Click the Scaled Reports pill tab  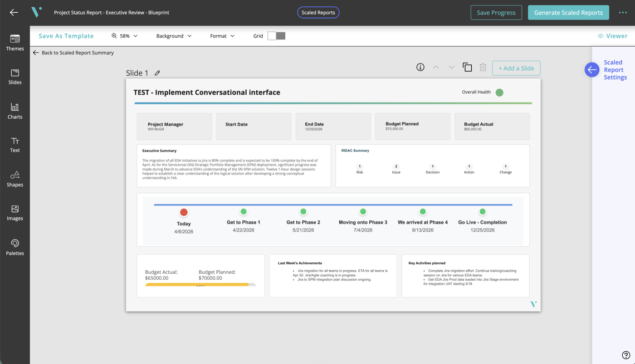(x=318, y=13)
